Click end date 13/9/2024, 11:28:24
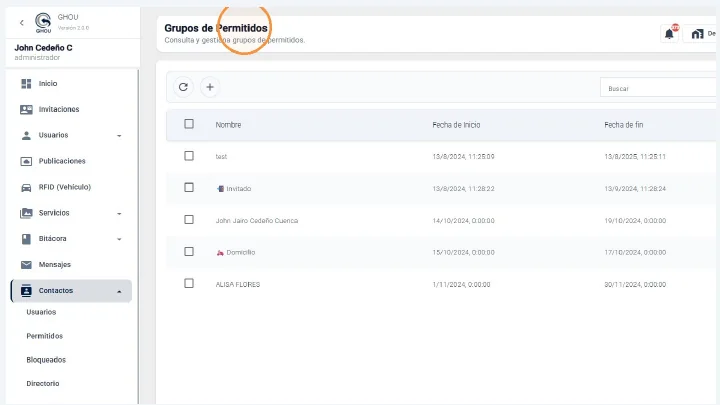 [x=635, y=189]
